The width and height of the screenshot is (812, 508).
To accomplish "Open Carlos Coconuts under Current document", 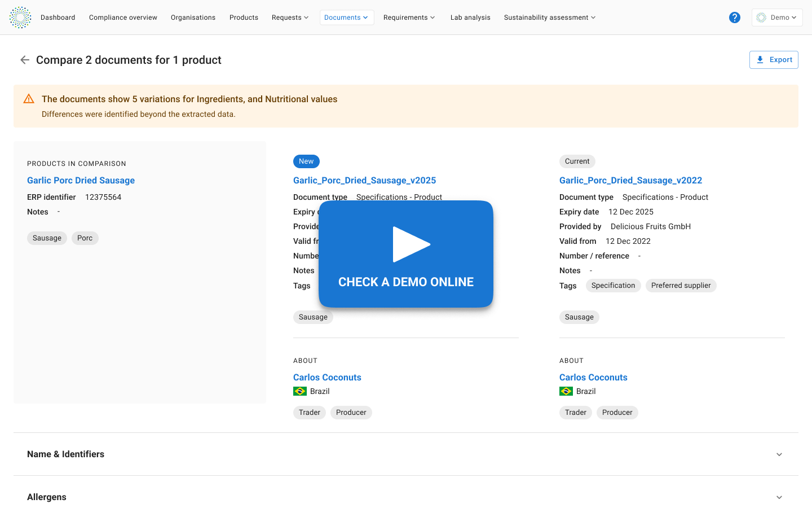I will pyautogui.click(x=593, y=378).
